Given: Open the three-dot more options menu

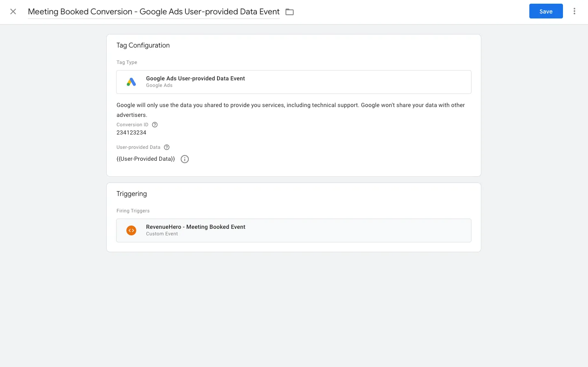Looking at the screenshot, I should pos(574,11).
